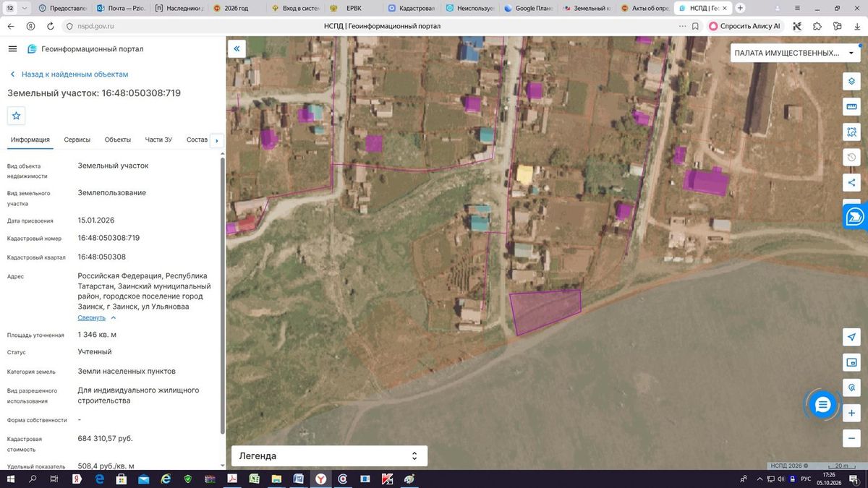Share the map via share icon
The height and width of the screenshot is (488, 868).
[x=852, y=183]
